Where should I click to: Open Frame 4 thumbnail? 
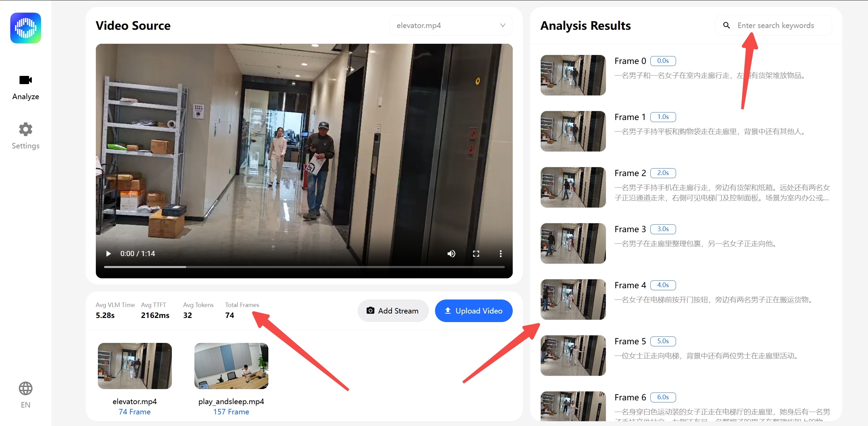(573, 299)
